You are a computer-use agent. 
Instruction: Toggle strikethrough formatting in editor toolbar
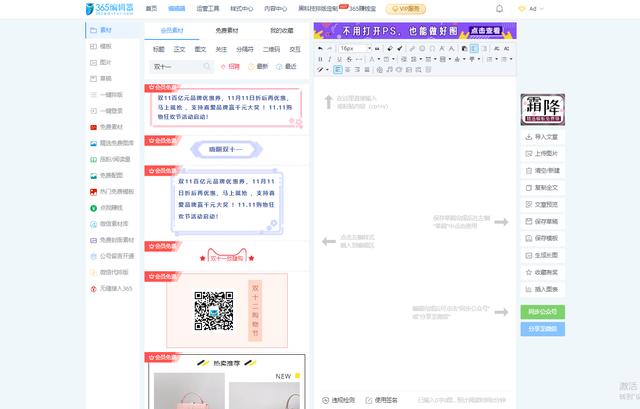click(349, 59)
